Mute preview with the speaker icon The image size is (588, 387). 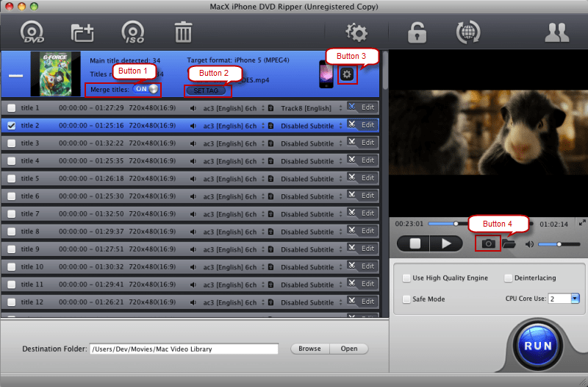[x=529, y=244]
